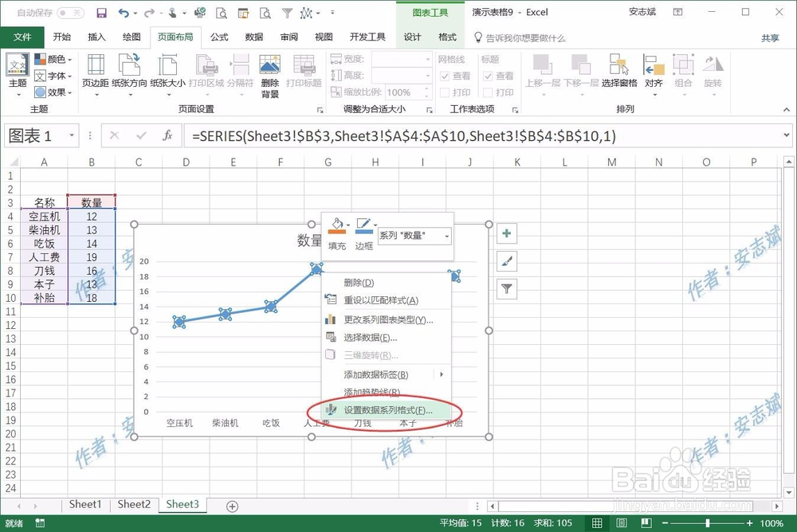The height and width of the screenshot is (532, 797).
Task: Switch to the Formulas (公式) ribbon tab
Action: [220, 37]
